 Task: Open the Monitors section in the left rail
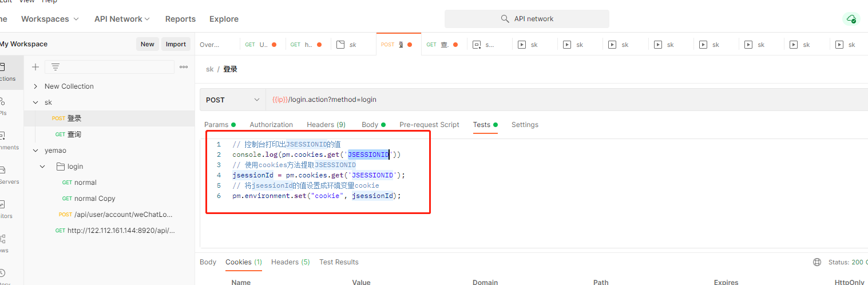pyautogui.click(x=6, y=208)
